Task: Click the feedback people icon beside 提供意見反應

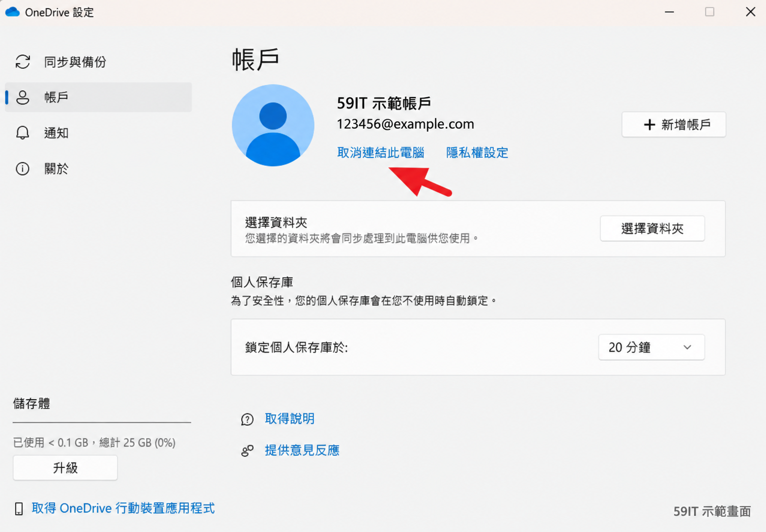Action: [x=247, y=451]
